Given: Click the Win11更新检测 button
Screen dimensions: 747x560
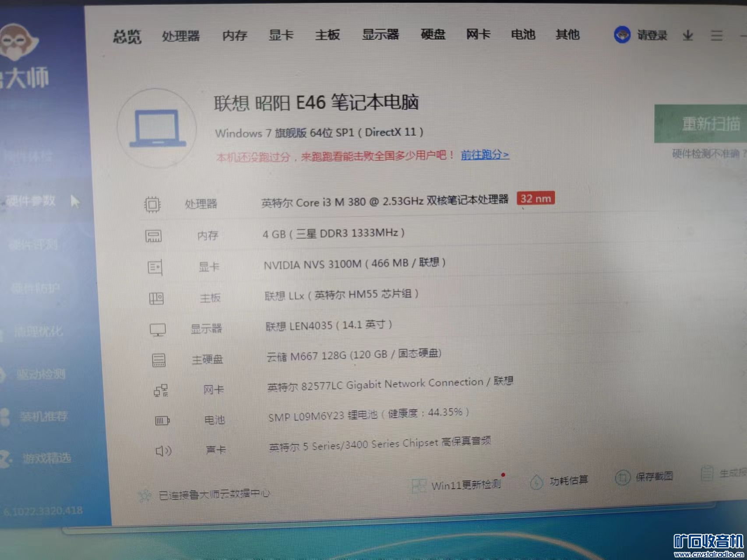Looking at the screenshot, I should pos(466,484).
